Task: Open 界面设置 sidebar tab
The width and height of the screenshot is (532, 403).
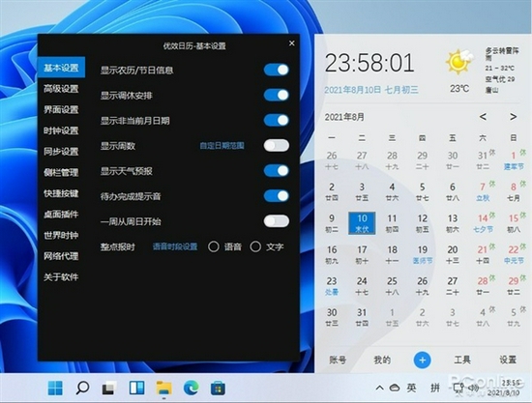Action: coord(61,110)
